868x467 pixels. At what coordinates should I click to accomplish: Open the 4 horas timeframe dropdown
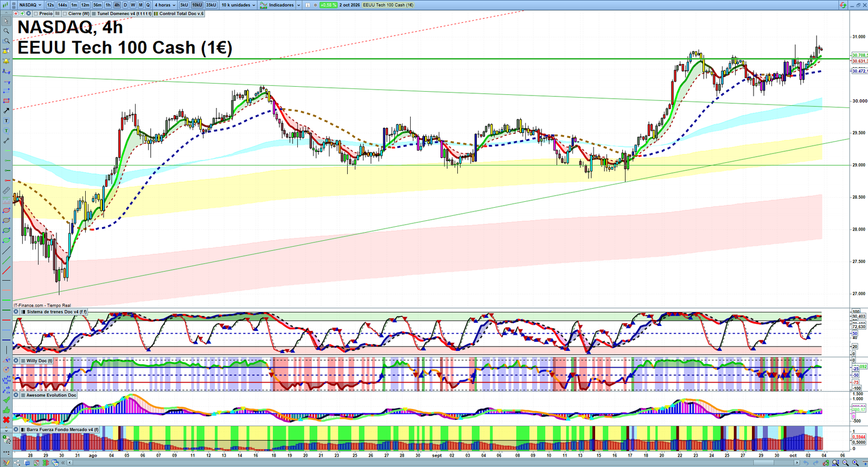tap(165, 5)
